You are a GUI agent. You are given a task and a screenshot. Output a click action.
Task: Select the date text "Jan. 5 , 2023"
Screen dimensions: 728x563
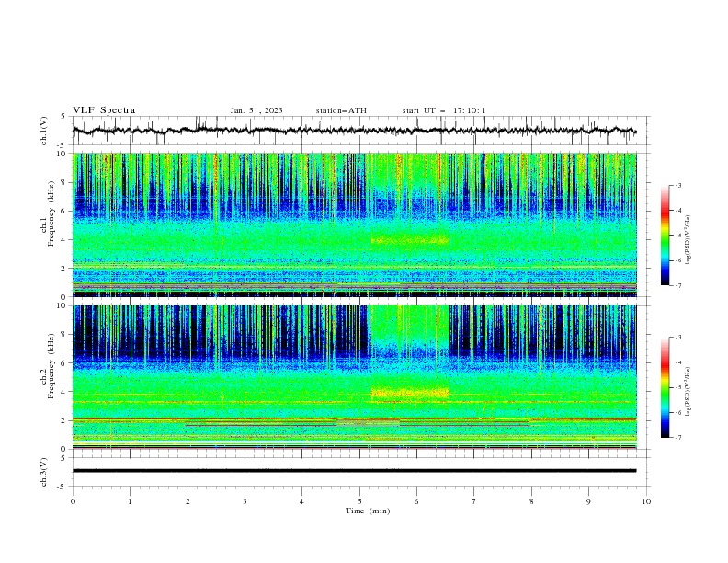(x=256, y=110)
